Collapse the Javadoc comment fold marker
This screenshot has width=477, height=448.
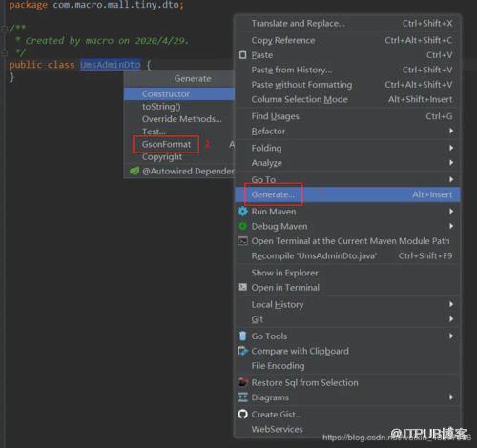4,29
